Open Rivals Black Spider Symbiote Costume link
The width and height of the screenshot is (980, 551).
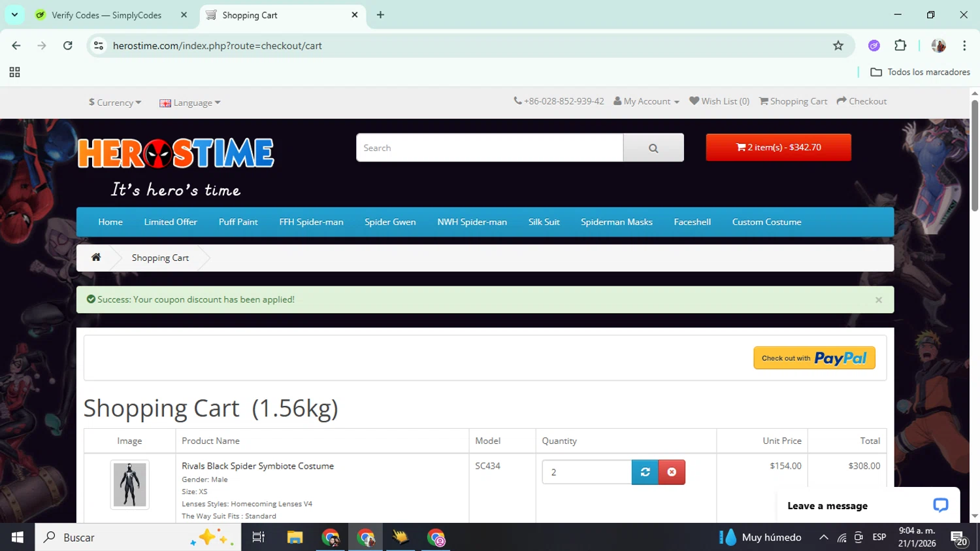coord(257,466)
